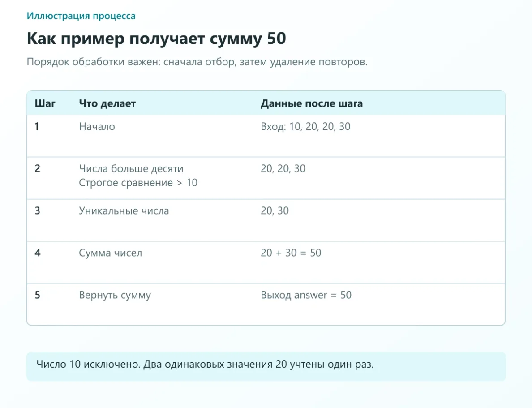
Task: Click the 'Числа больше десяти' text
Action: pos(131,169)
